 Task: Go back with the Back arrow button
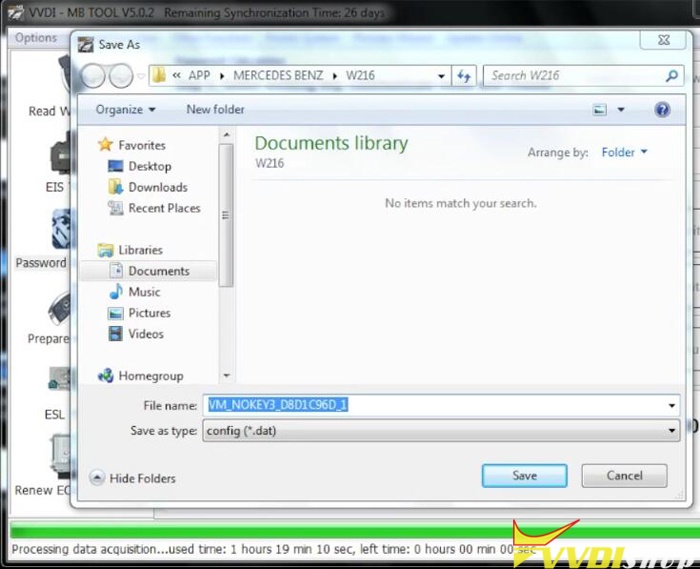pos(93,75)
